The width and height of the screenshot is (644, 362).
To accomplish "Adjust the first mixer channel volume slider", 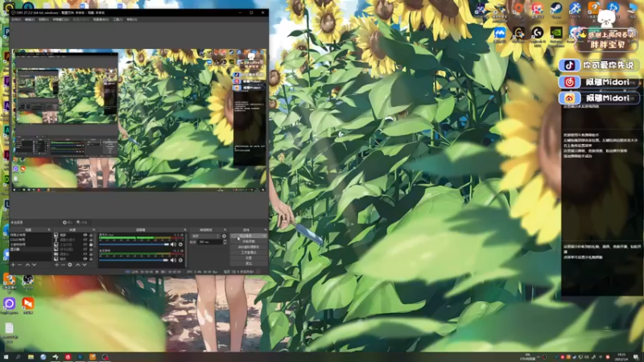I will 134,245.
